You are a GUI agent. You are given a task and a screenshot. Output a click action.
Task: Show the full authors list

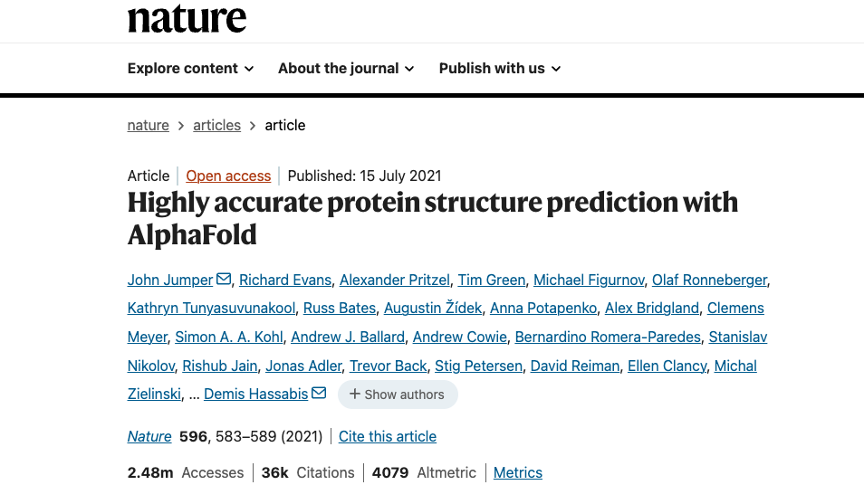coord(398,395)
